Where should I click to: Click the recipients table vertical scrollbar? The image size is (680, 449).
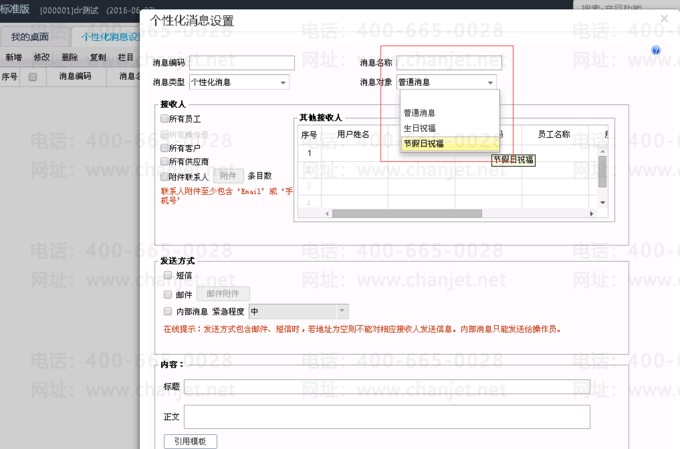[602, 171]
